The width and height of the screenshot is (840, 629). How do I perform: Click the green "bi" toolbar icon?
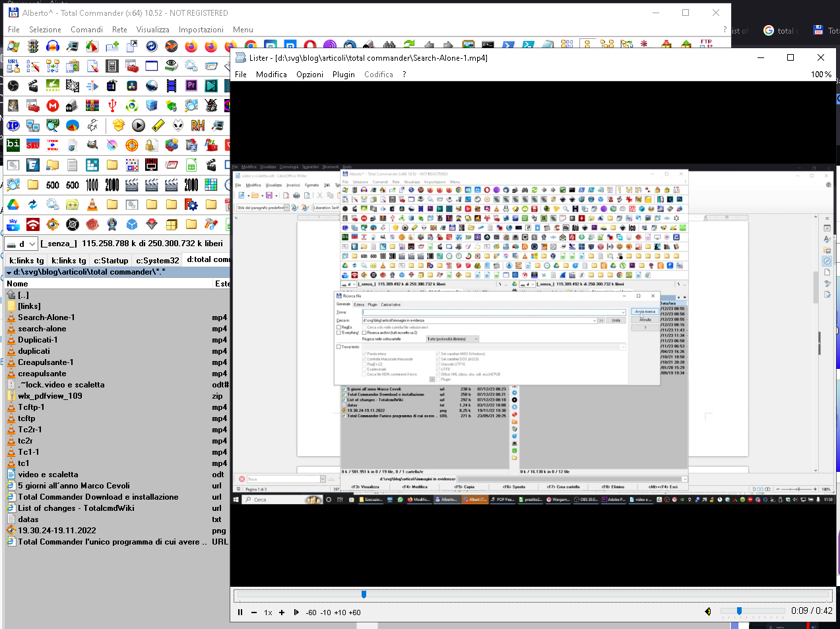coord(13,145)
